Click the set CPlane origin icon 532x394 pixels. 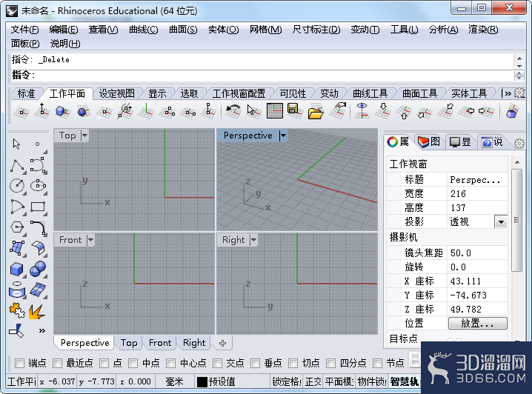[x=21, y=112]
